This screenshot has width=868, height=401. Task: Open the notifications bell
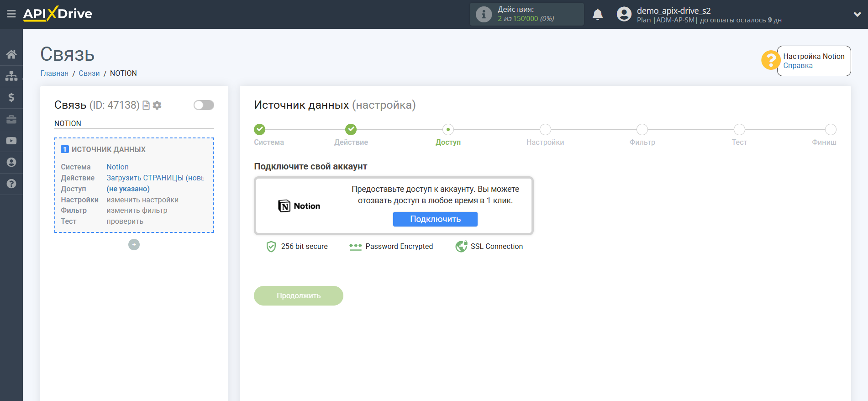coord(597,15)
